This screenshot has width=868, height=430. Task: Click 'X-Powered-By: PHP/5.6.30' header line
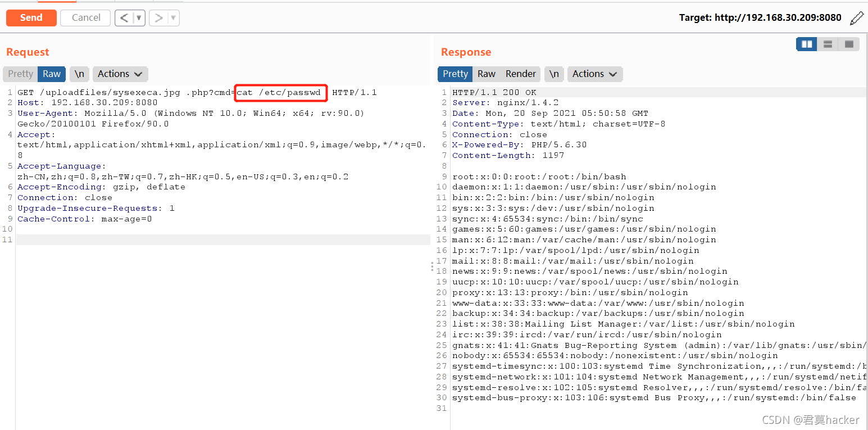click(520, 145)
